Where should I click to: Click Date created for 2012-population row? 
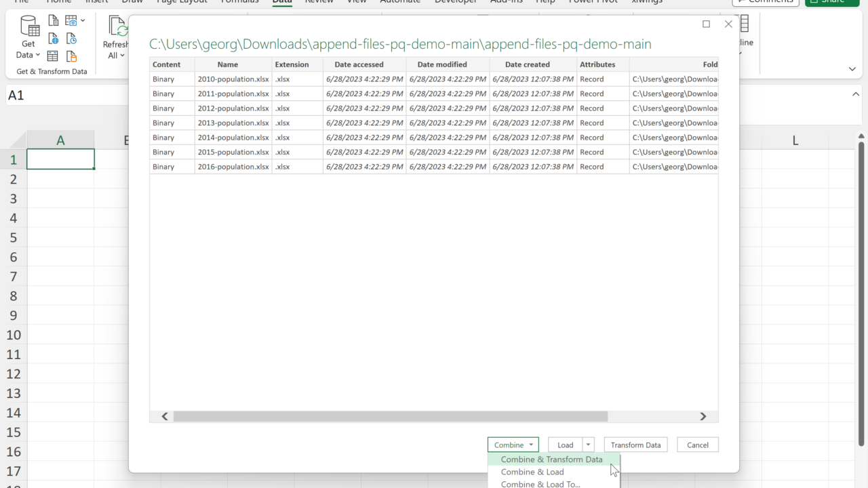coord(533,108)
